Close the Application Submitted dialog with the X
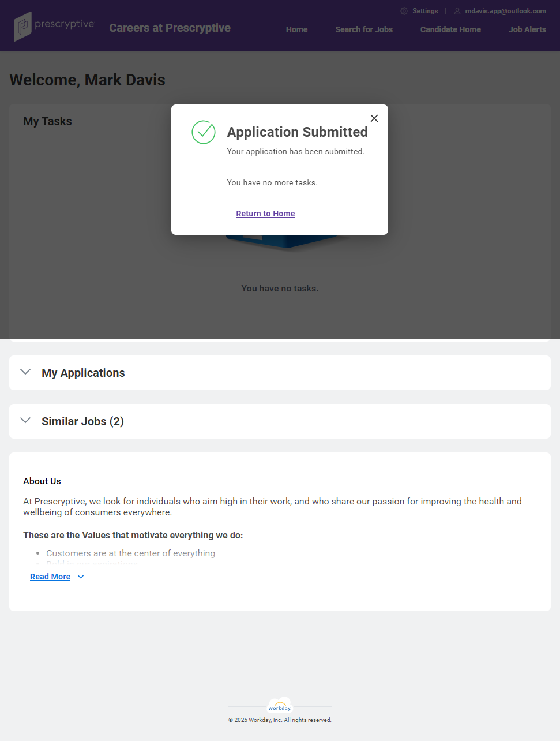The width and height of the screenshot is (560, 741). coord(374,118)
